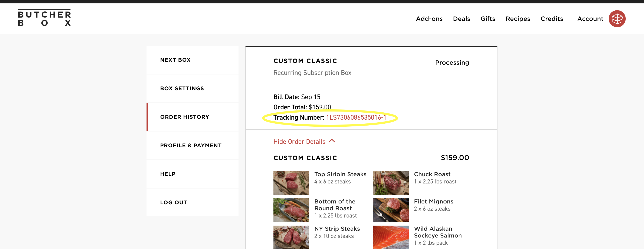Select the Filet Mignons thumbnail
The image size is (644, 249).
point(391,210)
